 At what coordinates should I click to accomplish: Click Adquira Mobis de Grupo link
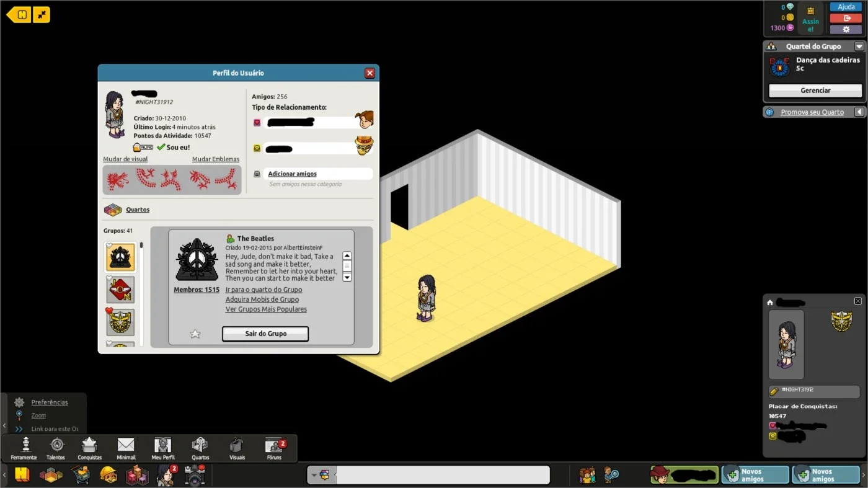pos(262,299)
